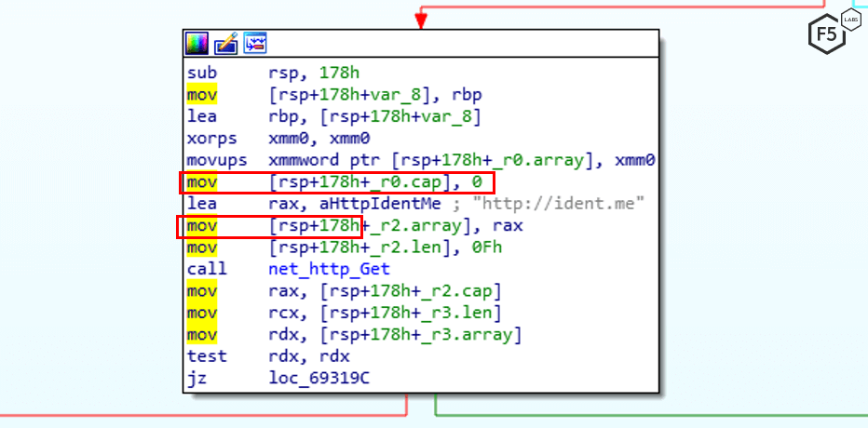Click the red arrowhead entering the node
This screenshot has height=428, width=868.
coord(420,19)
